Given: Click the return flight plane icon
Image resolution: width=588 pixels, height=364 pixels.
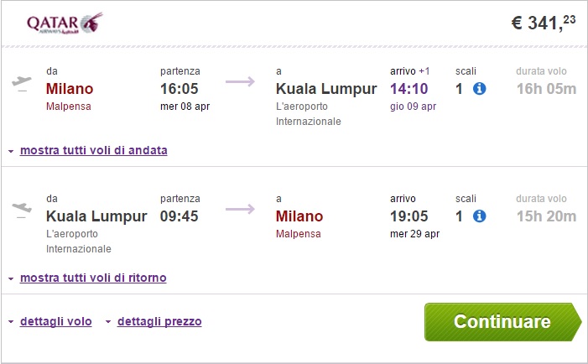Looking at the screenshot, I should click(x=22, y=210).
